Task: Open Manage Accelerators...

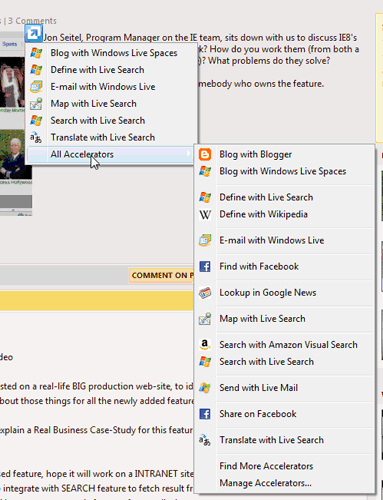Action: (284, 483)
